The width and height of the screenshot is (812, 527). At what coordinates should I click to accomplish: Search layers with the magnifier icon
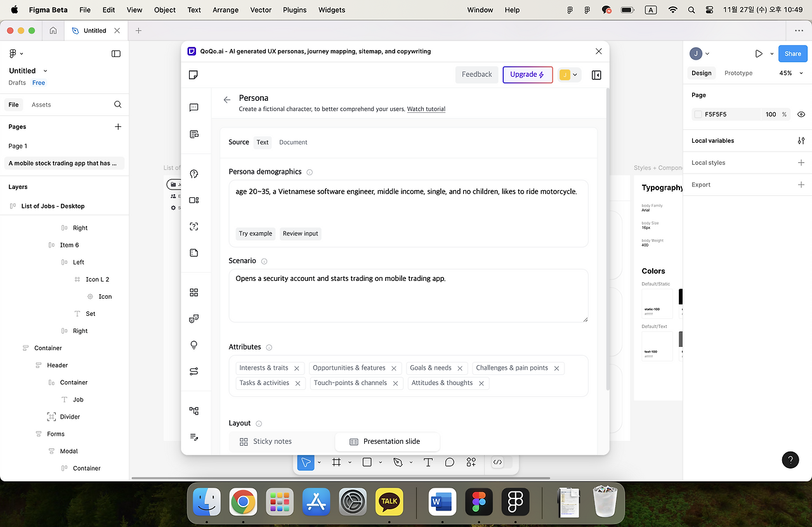[x=117, y=105]
